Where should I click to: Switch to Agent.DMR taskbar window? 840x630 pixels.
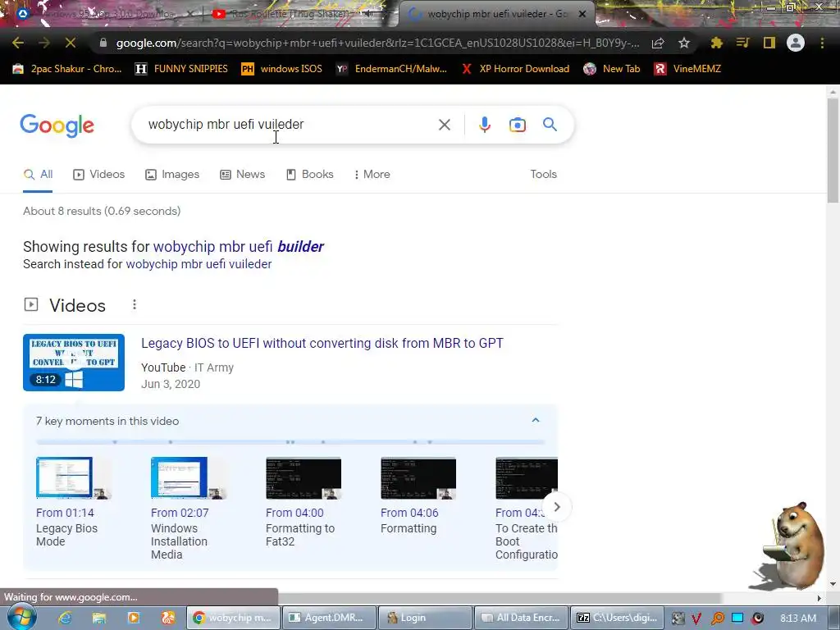[328, 618]
